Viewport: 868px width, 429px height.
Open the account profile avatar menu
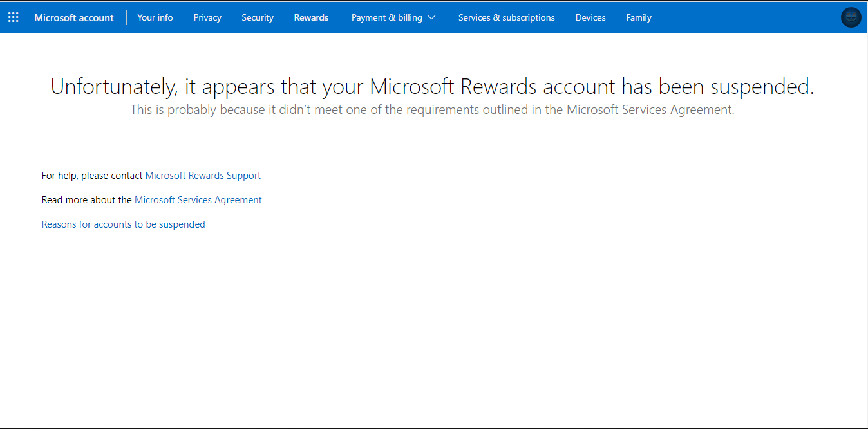click(x=851, y=17)
